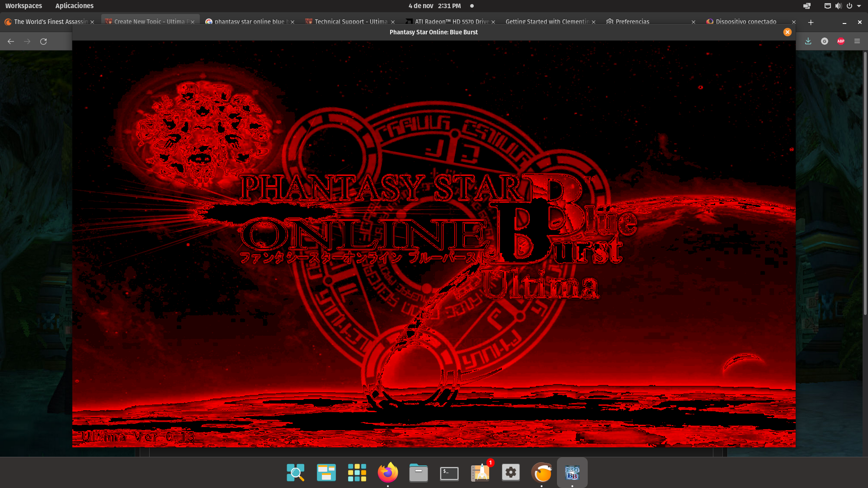Viewport: 868px width, 488px height.
Task: Open the Pop Shop with notification badge
Action: coord(480,473)
